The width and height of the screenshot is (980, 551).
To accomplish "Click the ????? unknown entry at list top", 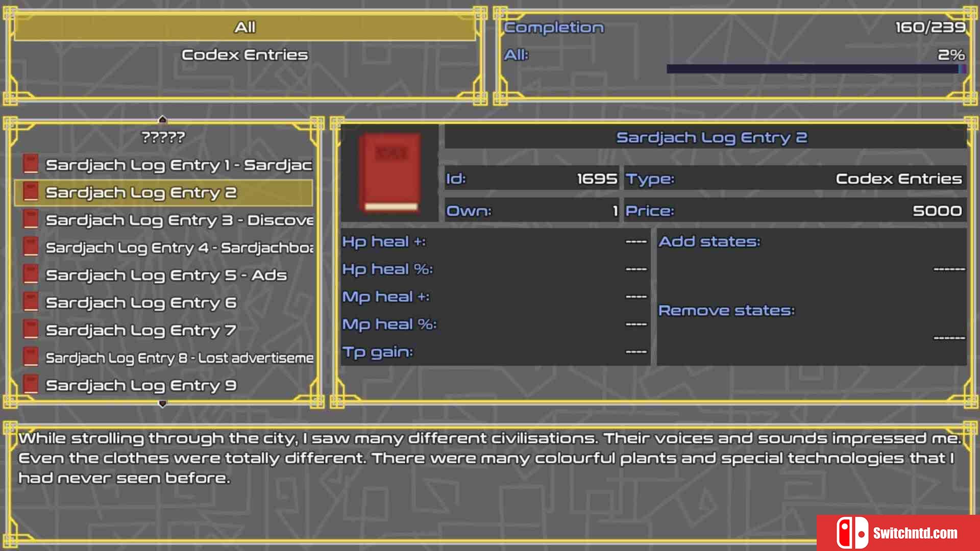I will [163, 137].
